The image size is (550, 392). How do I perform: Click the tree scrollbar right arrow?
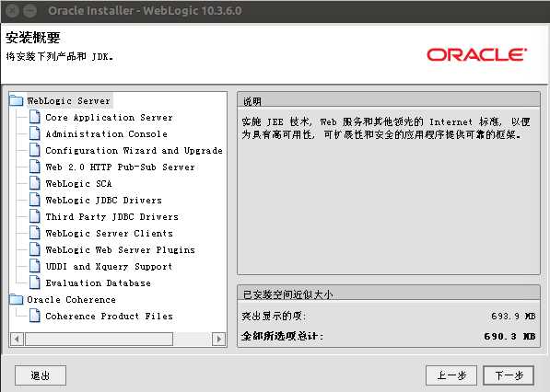pos(219,339)
